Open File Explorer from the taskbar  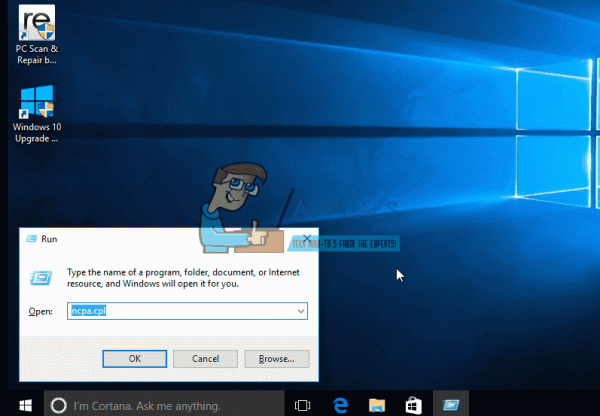pos(377,405)
